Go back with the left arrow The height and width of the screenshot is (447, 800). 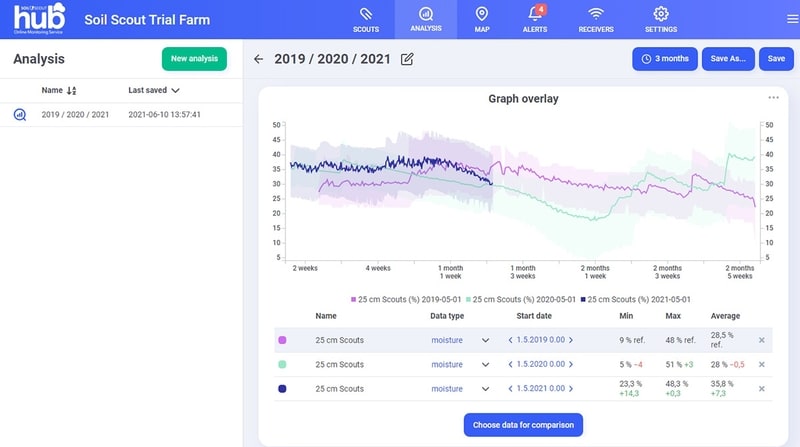point(259,59)
